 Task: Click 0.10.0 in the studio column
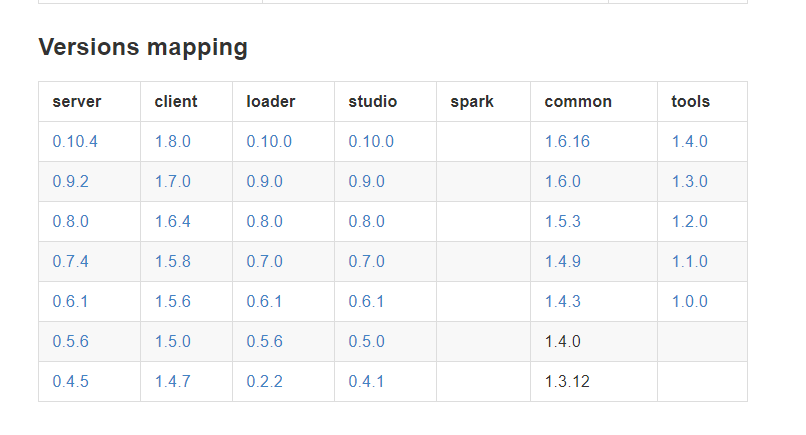click(x=371, y=141)
